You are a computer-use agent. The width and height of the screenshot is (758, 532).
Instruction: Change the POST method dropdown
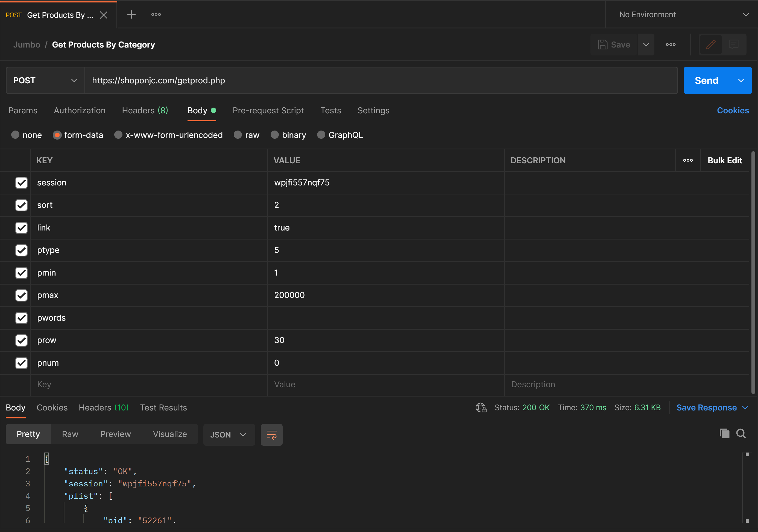[x=45, y=81]
